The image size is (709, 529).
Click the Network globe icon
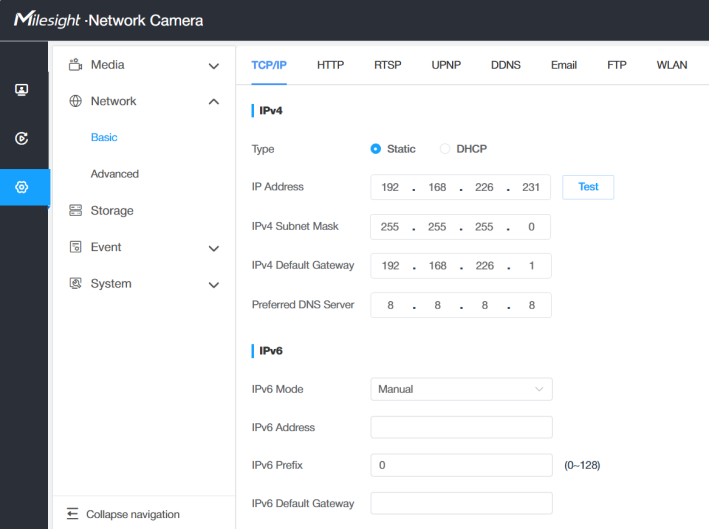(x=75, y=101)
